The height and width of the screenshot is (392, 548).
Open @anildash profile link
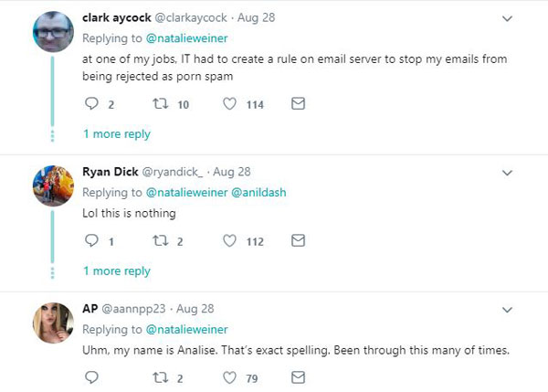coord(258,192)
